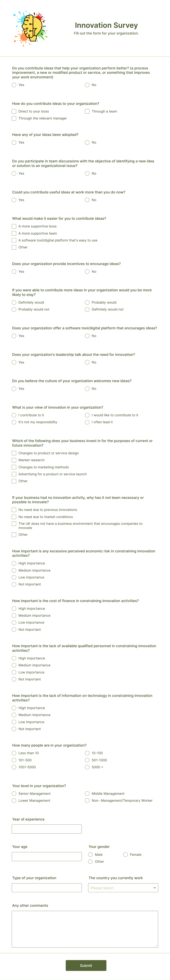Select "Middle Management" organization level
Viewport: 170px width, 980px height.
(x=87, y=793)
